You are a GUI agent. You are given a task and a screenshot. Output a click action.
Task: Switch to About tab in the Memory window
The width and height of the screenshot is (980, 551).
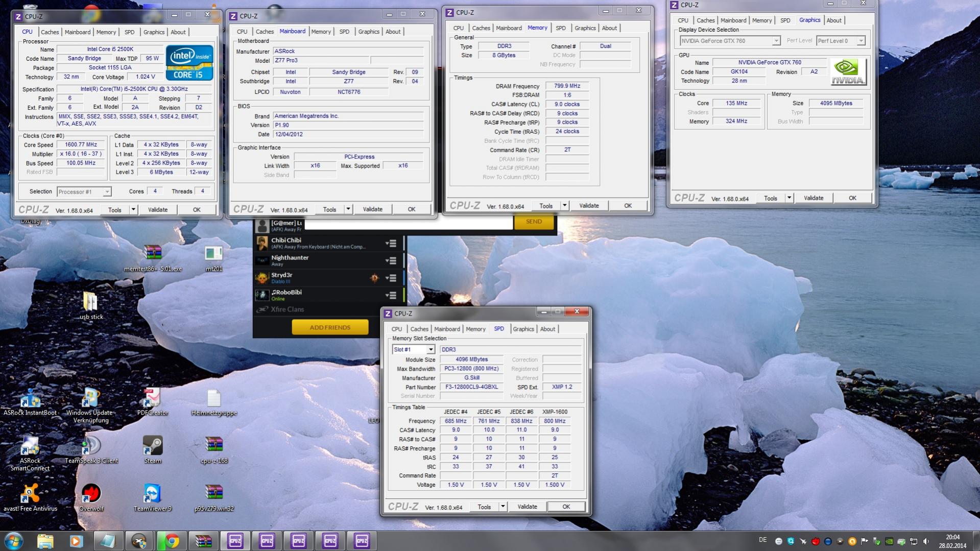coord(609,28)
